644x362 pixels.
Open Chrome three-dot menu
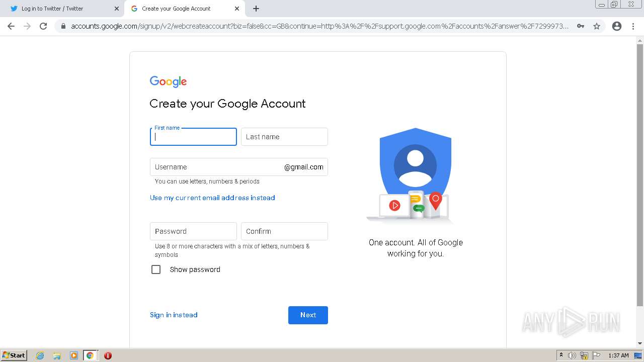633,26
